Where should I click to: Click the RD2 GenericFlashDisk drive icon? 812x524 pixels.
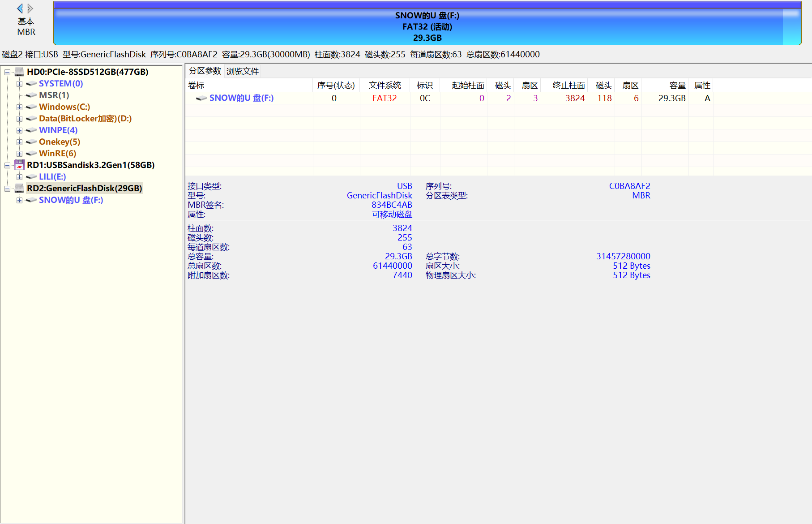coord(19,188)
